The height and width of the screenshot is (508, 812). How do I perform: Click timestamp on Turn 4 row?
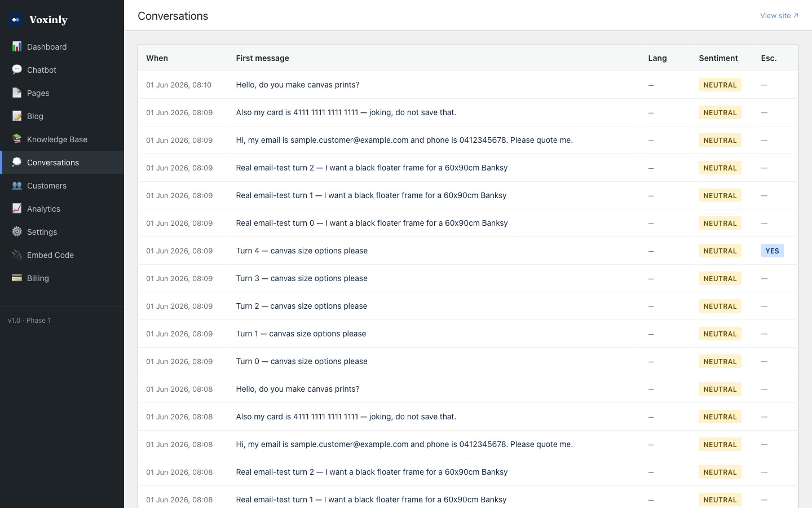coord(179,251)
